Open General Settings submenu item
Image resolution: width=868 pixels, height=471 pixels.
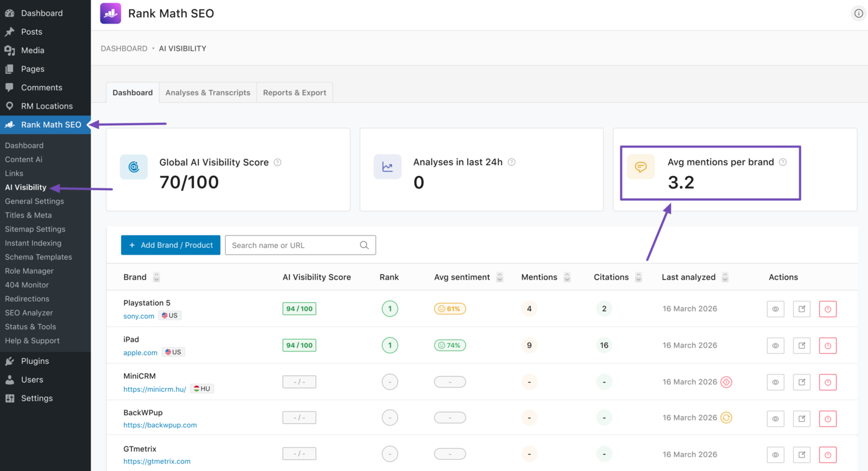34,201
